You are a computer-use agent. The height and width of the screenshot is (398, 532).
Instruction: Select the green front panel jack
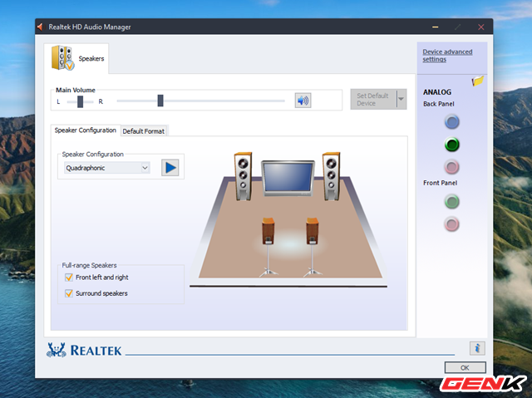452,200
